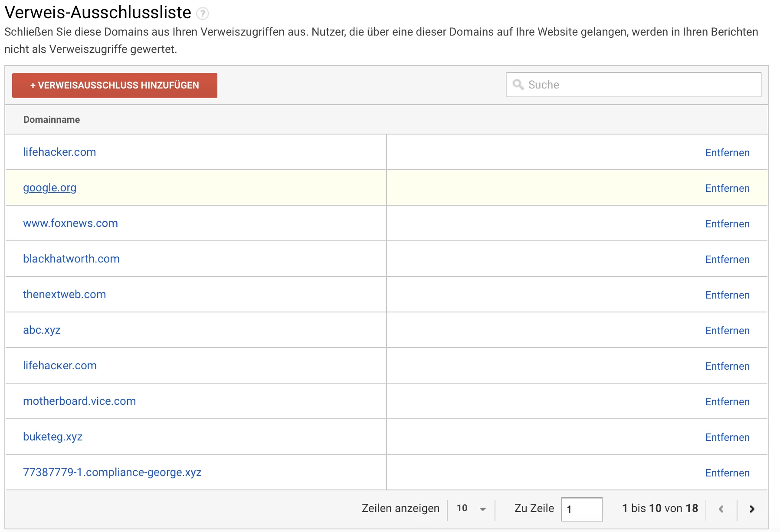
Task: Remove motherboard.vice.com via Entfernen
Action: click(x=727, y=402)
